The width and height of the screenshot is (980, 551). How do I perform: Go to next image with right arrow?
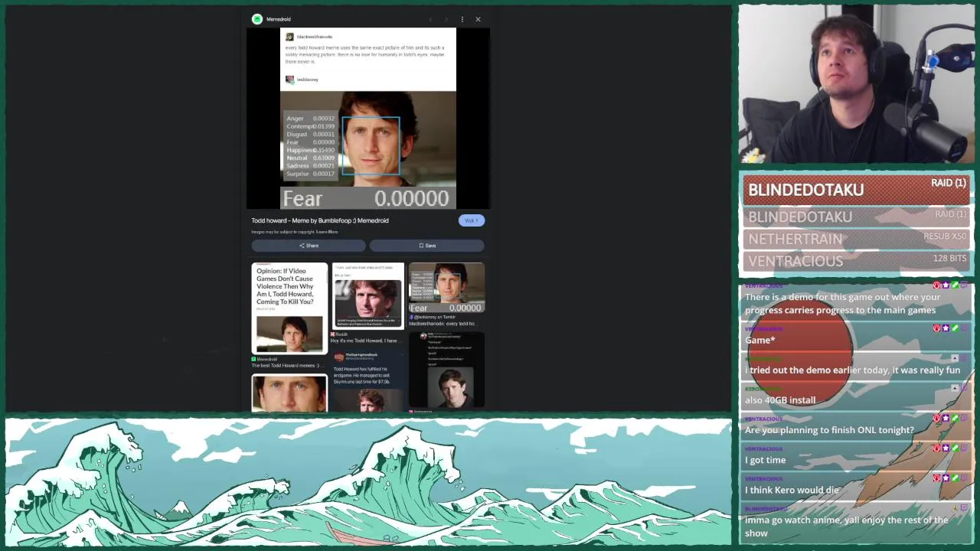(x=446, y=19)
